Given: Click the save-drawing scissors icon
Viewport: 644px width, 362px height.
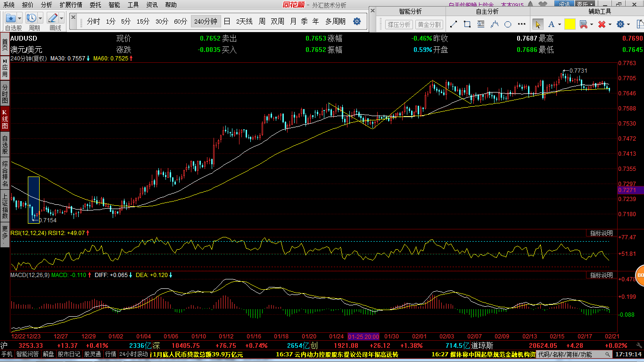Looking at the screenshot, I should click(583, 25).
